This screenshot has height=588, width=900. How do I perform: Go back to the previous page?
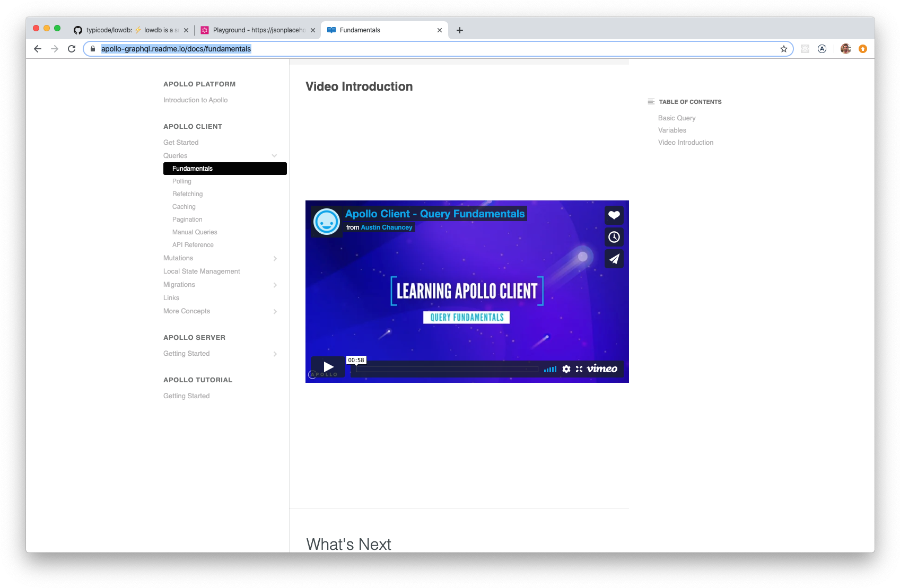click(x=38, y=49)
